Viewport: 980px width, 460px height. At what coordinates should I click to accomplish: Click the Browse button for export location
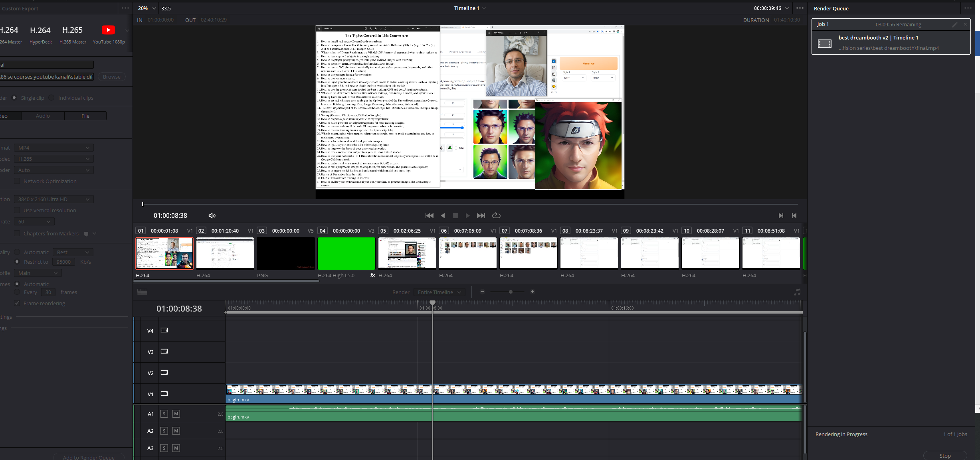tap(111, 77)
